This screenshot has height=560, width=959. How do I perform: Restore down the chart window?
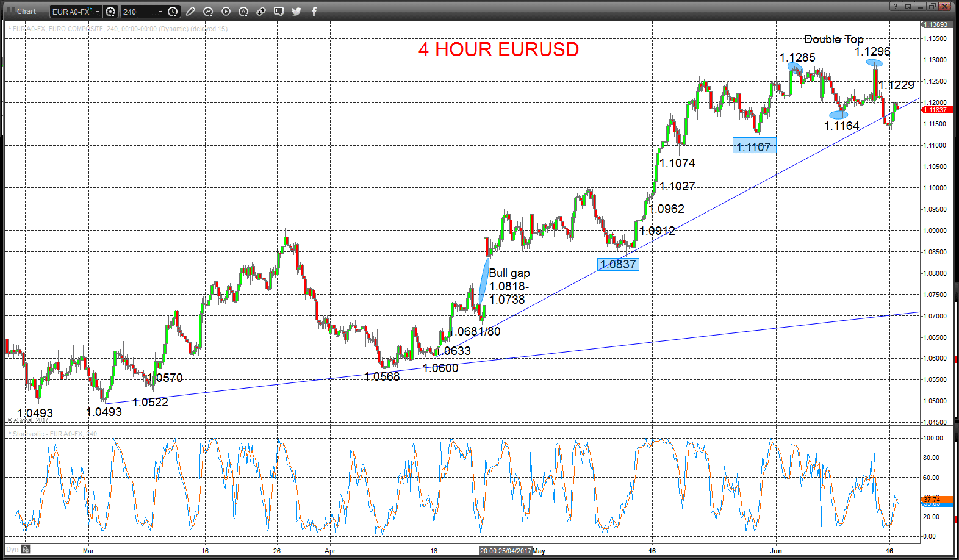tap(932, 6)
